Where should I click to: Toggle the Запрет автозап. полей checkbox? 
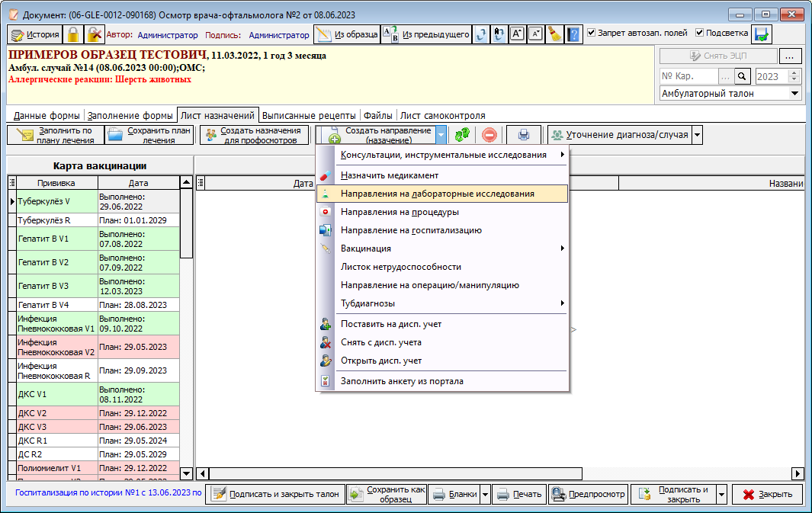(591, 33)
